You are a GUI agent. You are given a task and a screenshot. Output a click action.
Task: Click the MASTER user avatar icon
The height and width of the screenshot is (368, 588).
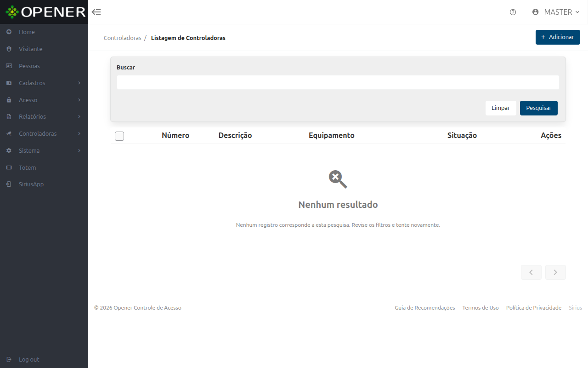535,12
